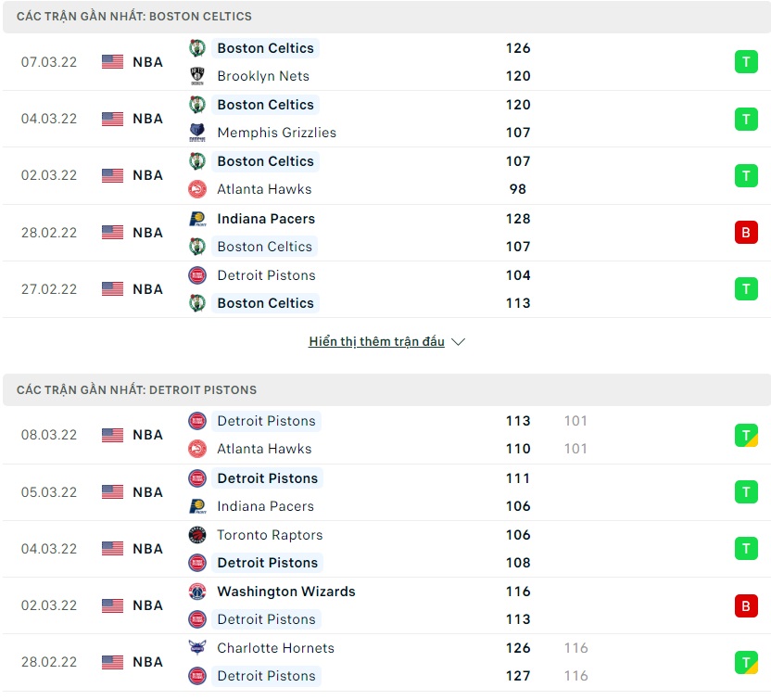Click the Brooklyn Nets team logo
Image resolution: width=771 pixels, height=700 pixels.
196,76
